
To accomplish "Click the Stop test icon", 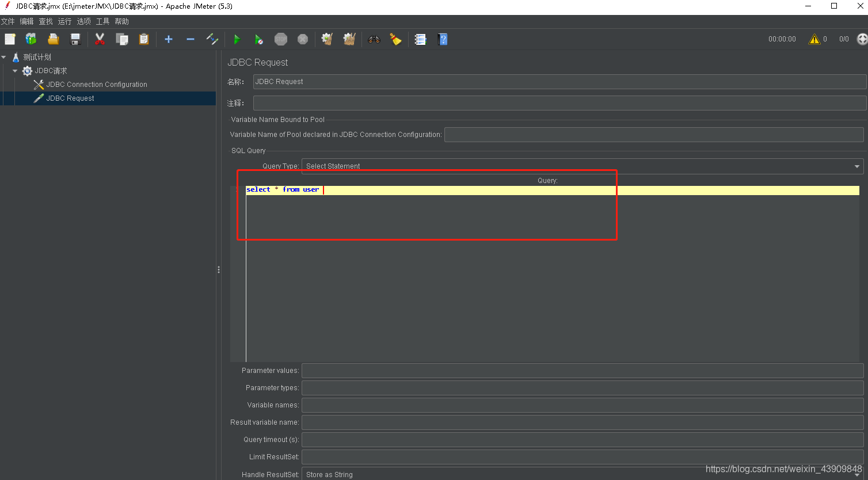I will [x=281, y=39].
